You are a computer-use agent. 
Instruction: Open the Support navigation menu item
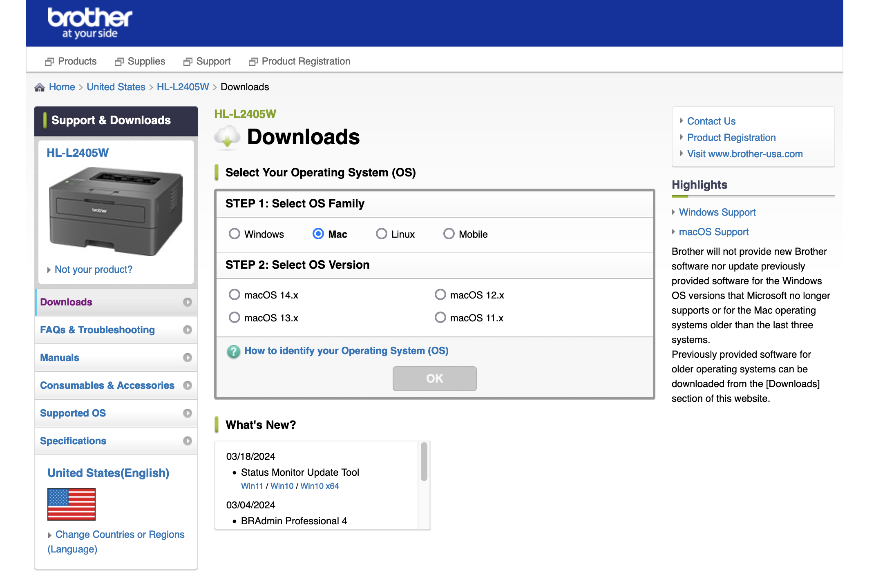tap(213, 61)
